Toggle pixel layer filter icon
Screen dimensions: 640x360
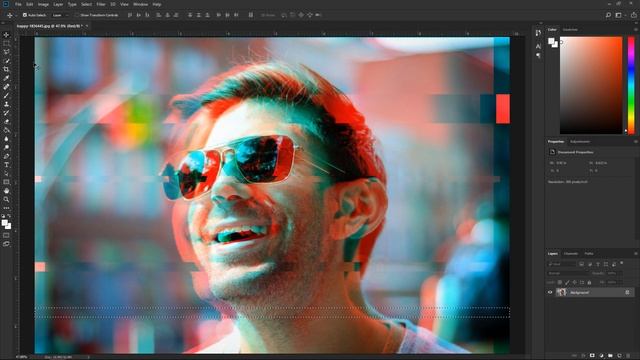click(581, 264)
